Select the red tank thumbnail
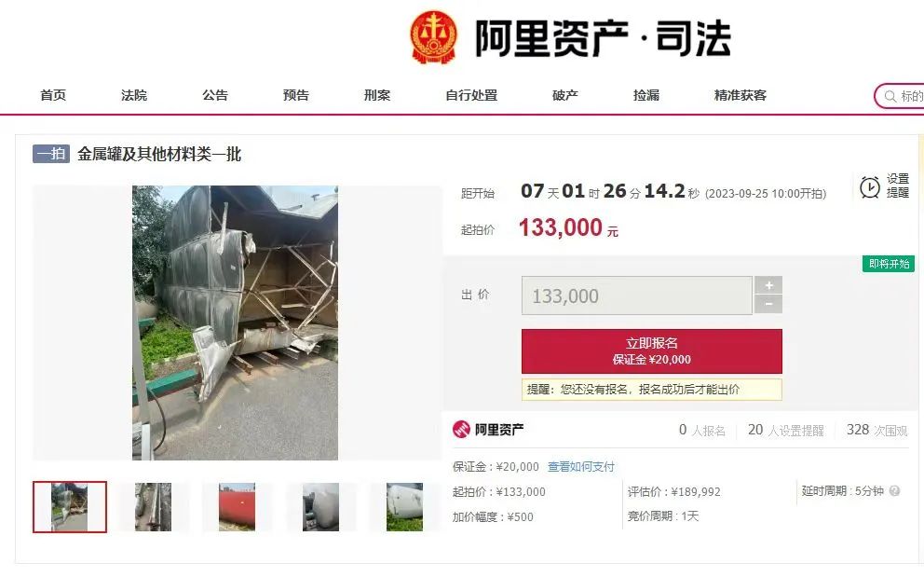Screen dimensions: 924x577 (237, 507)
